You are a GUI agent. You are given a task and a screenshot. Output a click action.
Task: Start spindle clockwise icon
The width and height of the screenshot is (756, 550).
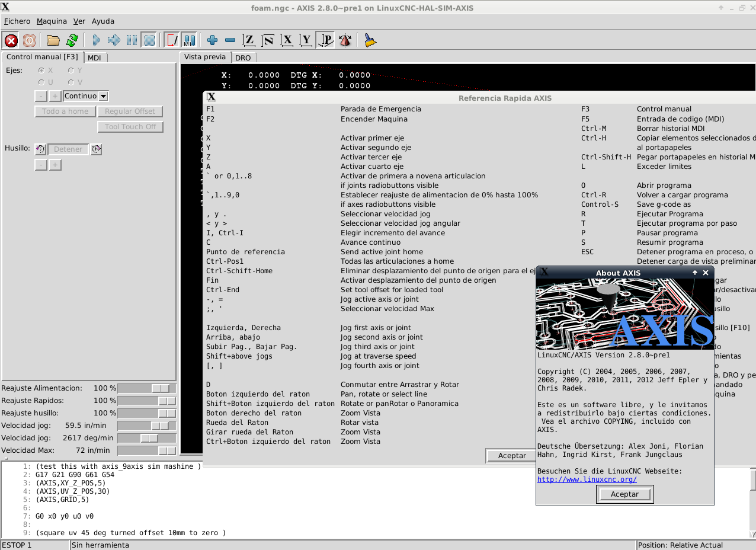[x=96, y=149]
